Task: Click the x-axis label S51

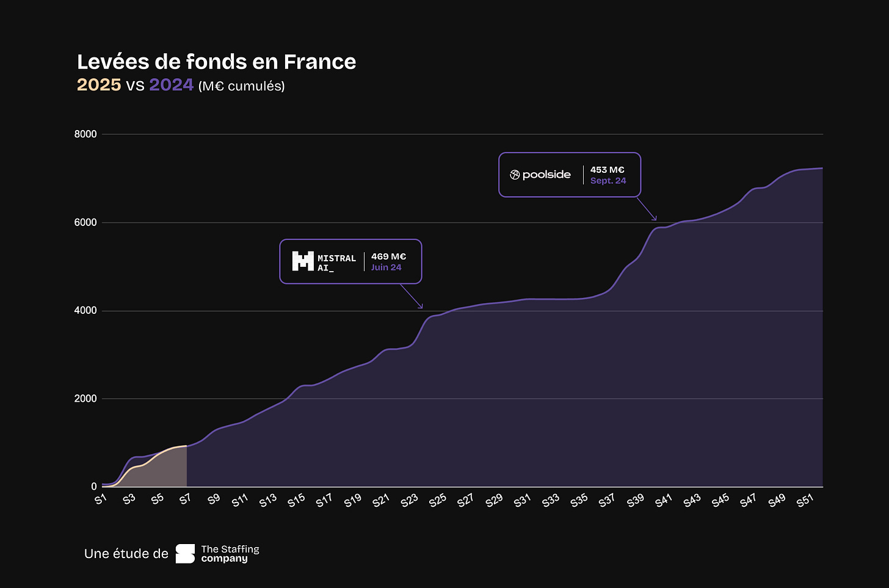Action: (805, 500)
